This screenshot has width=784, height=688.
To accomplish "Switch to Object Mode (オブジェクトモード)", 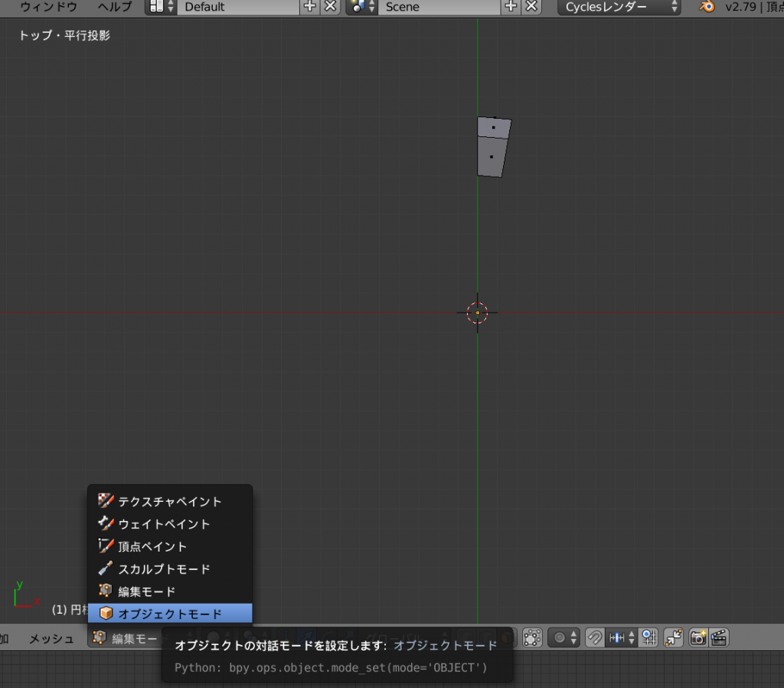I will pos(169,614).
